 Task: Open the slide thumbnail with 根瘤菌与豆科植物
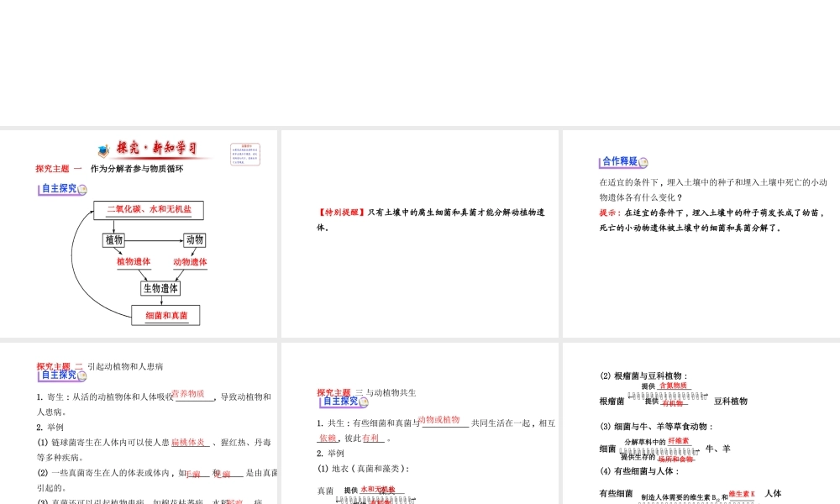pyautogui.click(x=701, y=423)
